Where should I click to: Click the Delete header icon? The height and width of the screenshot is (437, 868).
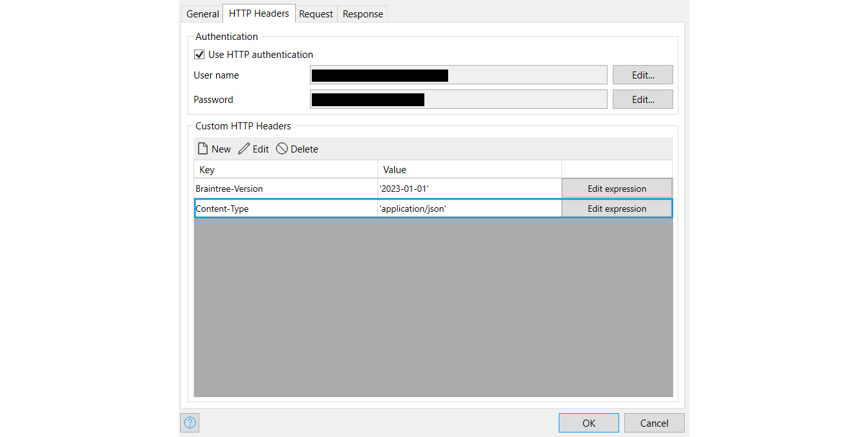[296, 149]
